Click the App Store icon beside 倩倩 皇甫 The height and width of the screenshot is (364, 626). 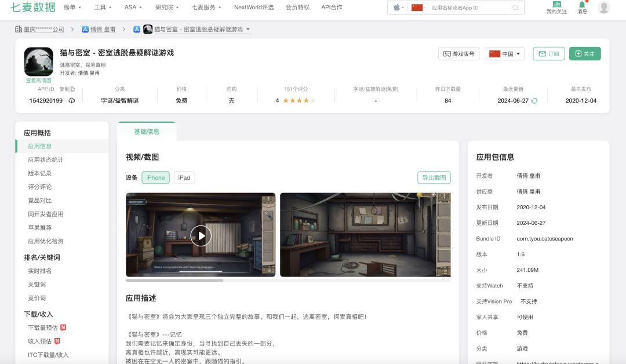click(x=85, y=29)
